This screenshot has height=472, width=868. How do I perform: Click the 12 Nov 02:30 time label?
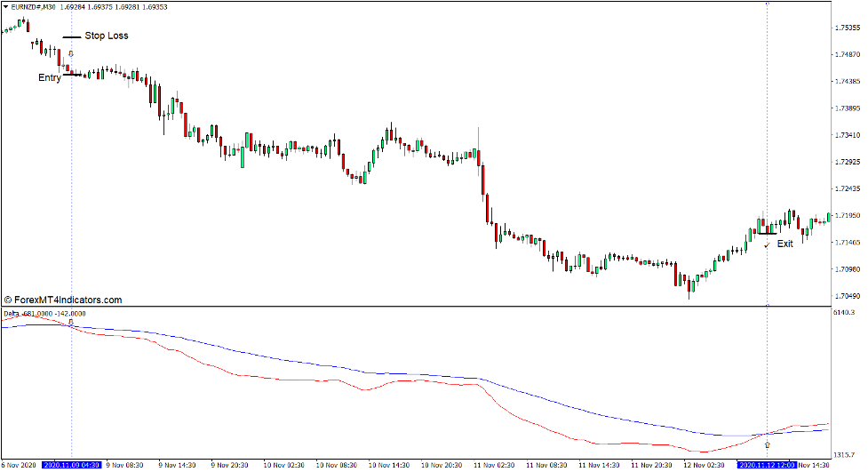pos(705,465)
